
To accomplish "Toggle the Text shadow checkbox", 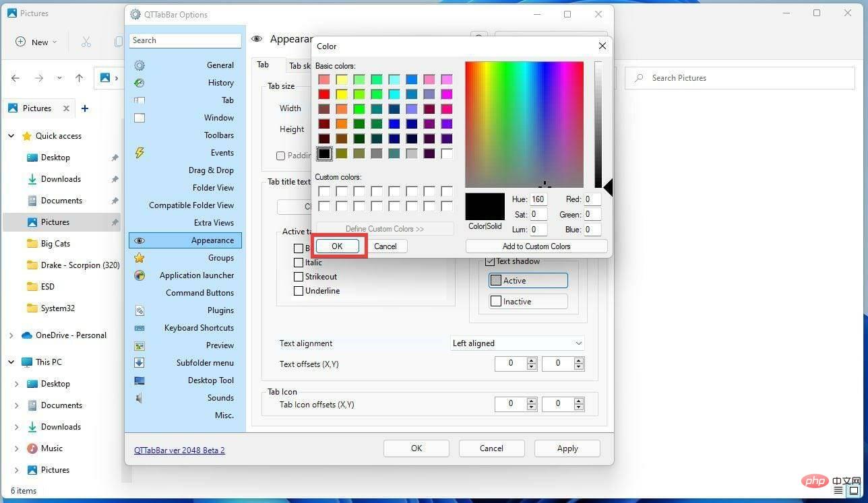I will tap(491, 261).
